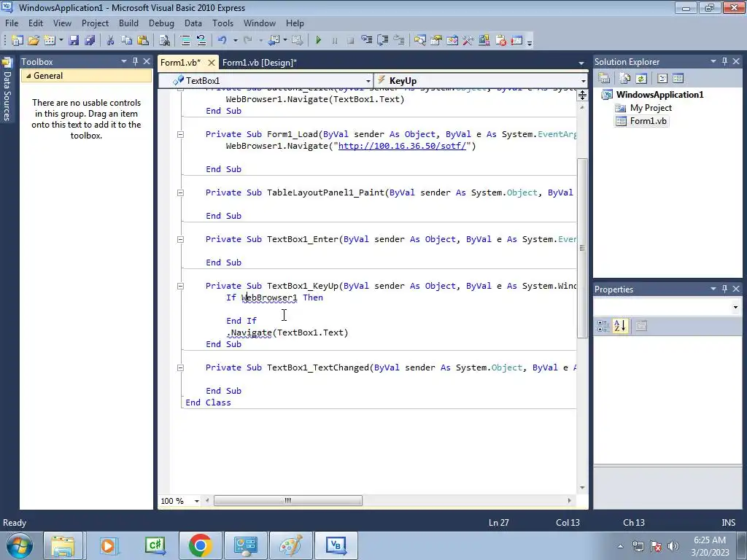This screenshot has height=560, width=747.
Task: Toggle Categorized view in Properties panel
Action: [603, 326]
